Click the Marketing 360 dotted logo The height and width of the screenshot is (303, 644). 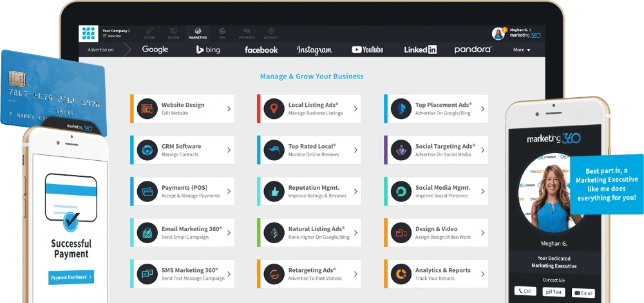(x=88, y=33)
